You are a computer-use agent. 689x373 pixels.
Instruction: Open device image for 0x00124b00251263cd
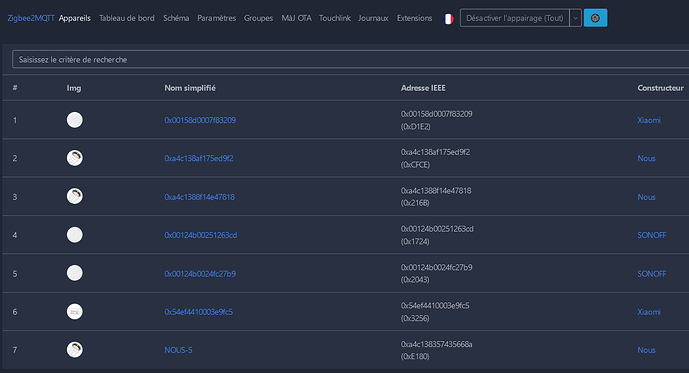click(x=75, y=235)
